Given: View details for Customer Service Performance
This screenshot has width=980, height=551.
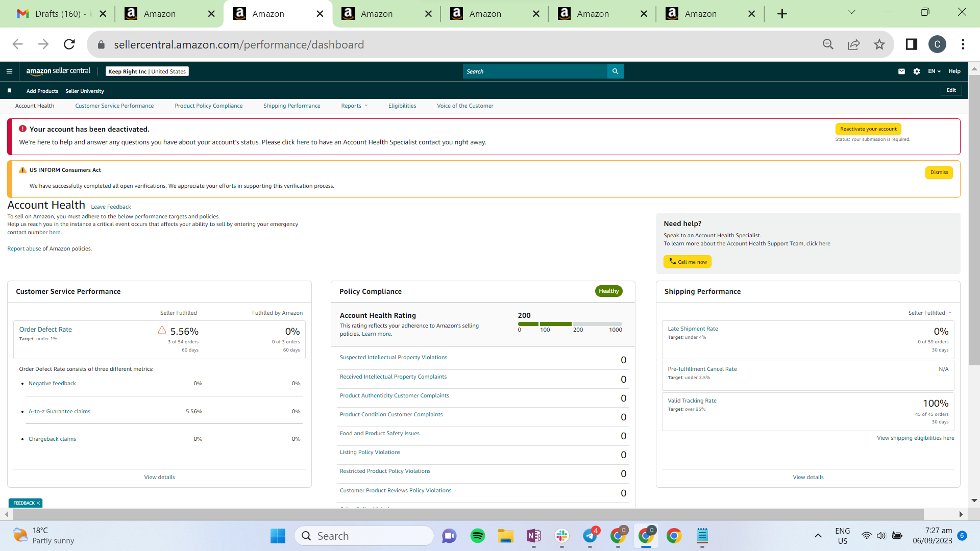Looking at the screenshot, I should pyautogui.click(x=159, y=478).
